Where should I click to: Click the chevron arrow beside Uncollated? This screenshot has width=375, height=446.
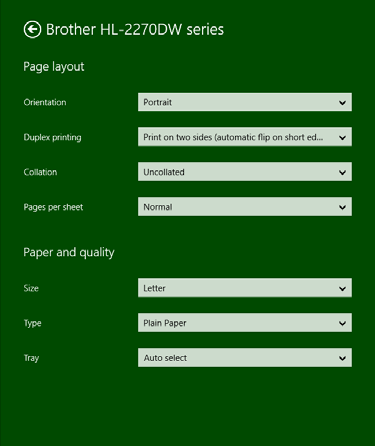coord(342,172)
